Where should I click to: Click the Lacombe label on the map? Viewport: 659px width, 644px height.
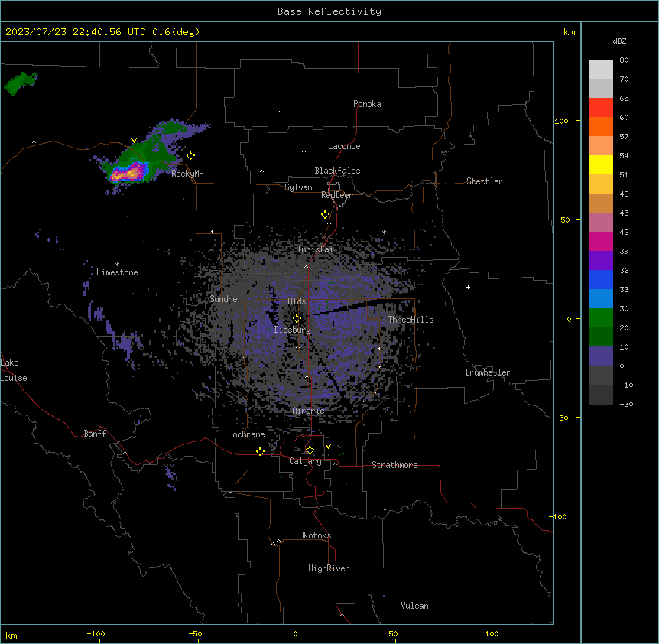click(x=344, y=146)
